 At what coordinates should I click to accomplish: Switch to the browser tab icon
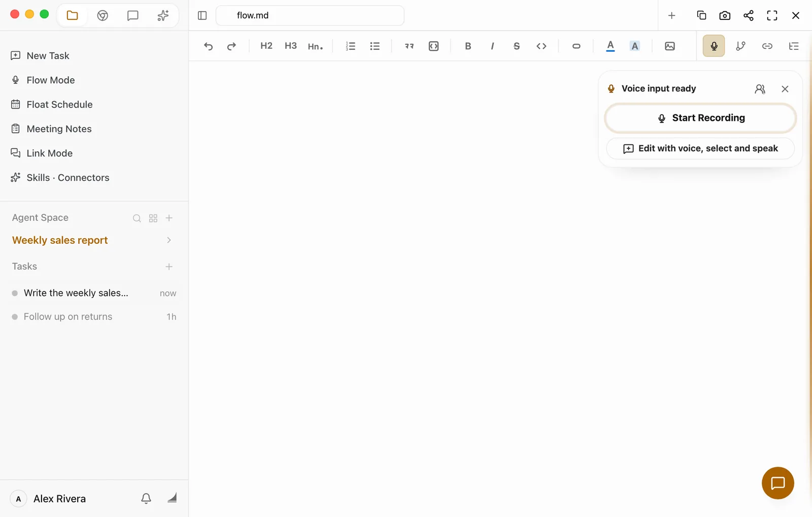(x=103, y=15)
